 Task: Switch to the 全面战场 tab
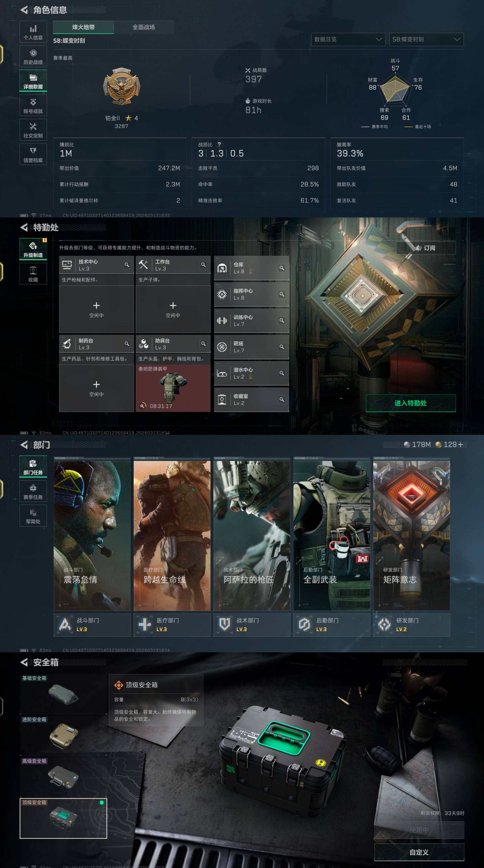click(x=143, y=27)
